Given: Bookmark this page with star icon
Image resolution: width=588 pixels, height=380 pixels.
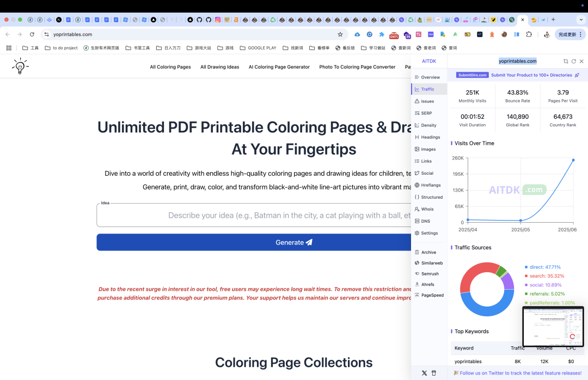Looking at the screenshot, I should (340, 34).
